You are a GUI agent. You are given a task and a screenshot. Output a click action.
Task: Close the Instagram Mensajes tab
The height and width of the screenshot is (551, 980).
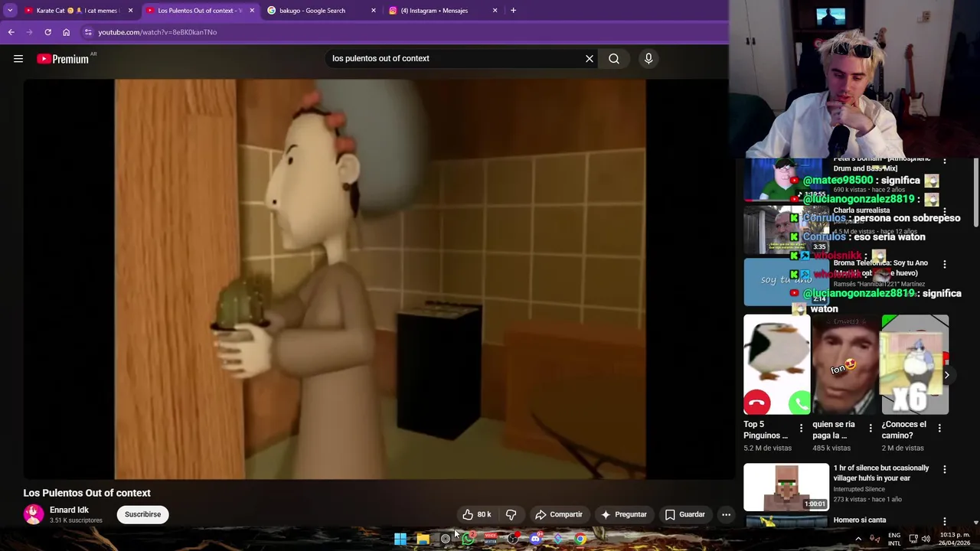[x=495, y=11]
